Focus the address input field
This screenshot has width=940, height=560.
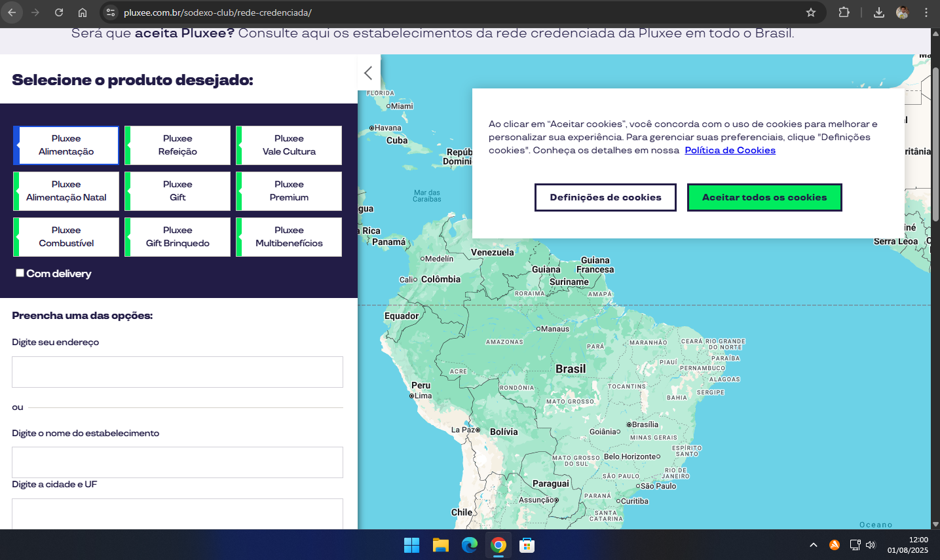(x=178, y=372)
